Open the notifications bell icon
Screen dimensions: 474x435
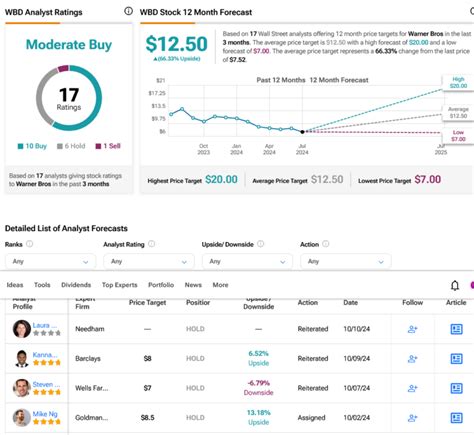(455, 285)
